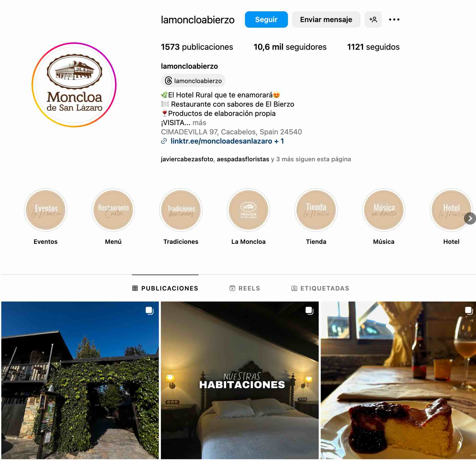
Task: Open the Música story highlight
Action: [x=384, y=210]
